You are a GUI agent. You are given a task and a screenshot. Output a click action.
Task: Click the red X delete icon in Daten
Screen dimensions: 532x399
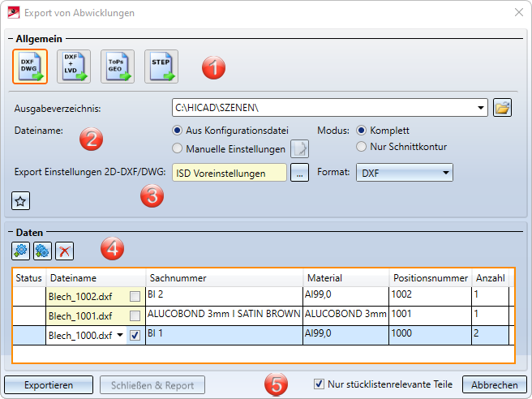click(64, 251)
